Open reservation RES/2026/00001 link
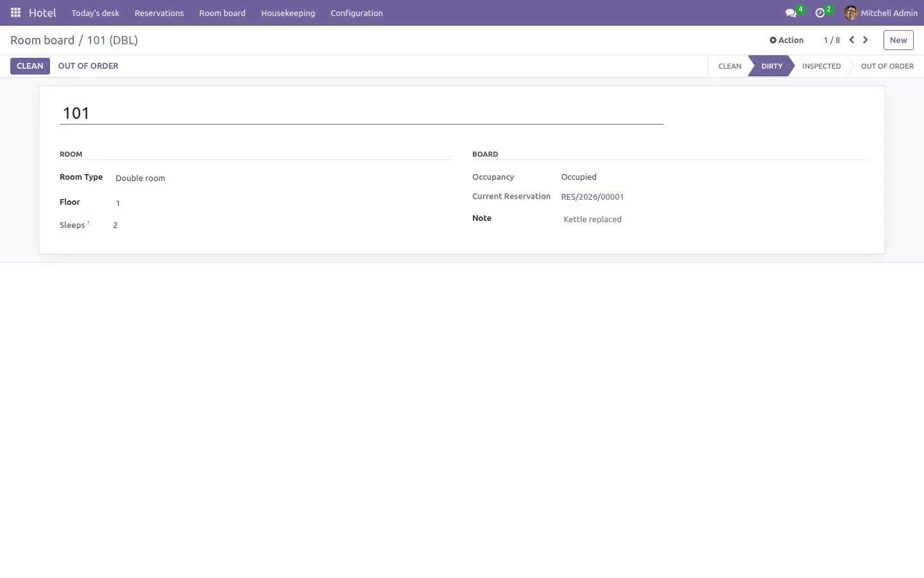 592,197
